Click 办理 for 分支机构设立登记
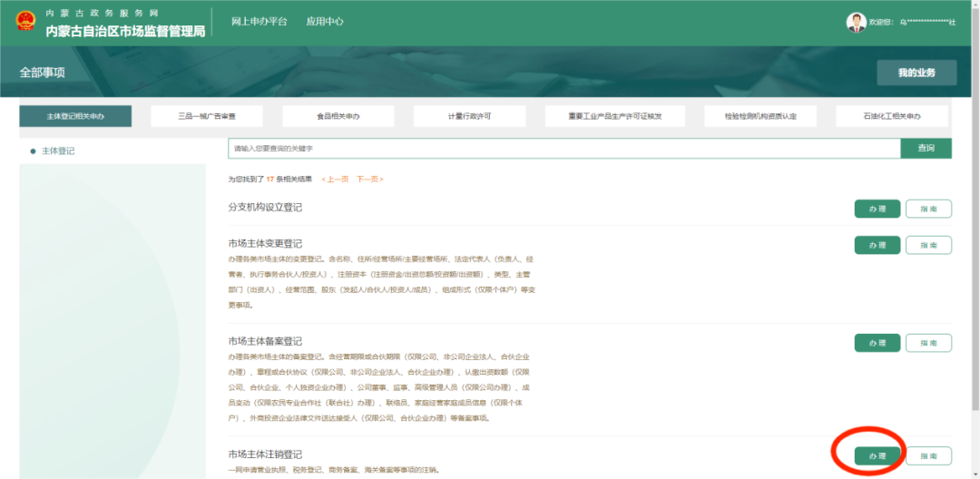 coord(877,209)
